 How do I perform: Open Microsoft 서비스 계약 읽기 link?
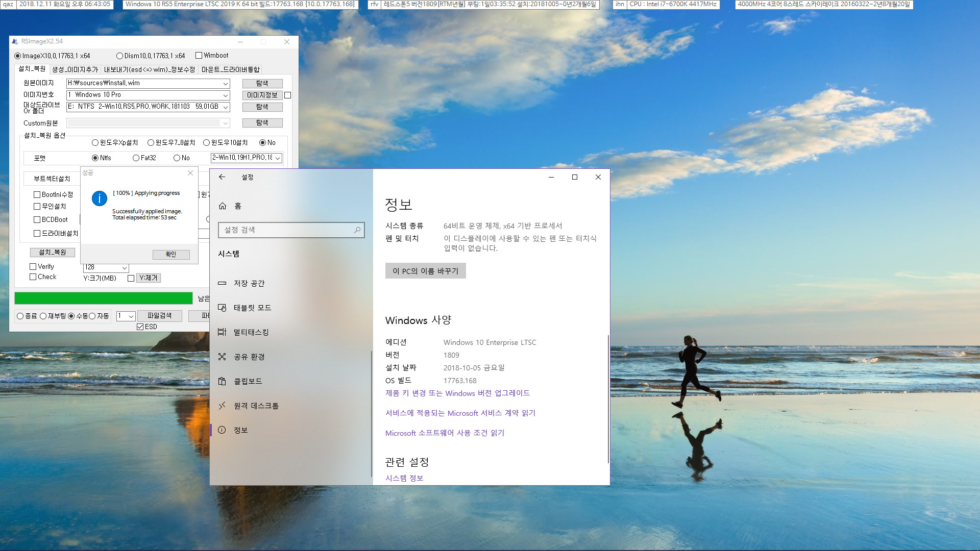point(460,413)
